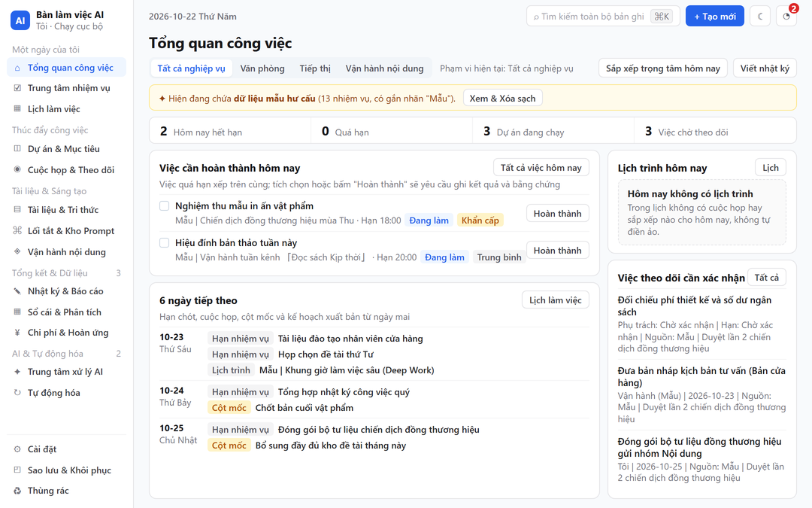Click icon beside Cuộc họp & Theo dõi
The height and width of the screenshot is (508, 812).
point(17,169)
